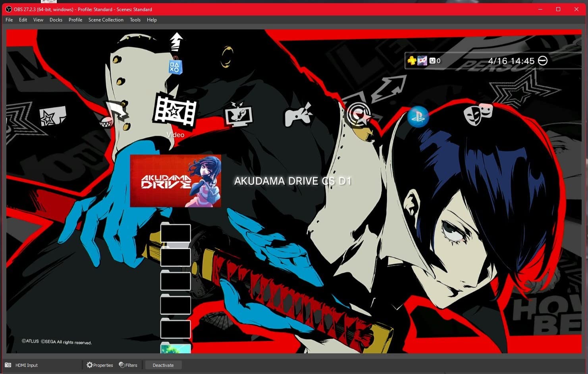Screen dimensions: 588x374
Task: Select the second folder in the video list
Action: 175,257
